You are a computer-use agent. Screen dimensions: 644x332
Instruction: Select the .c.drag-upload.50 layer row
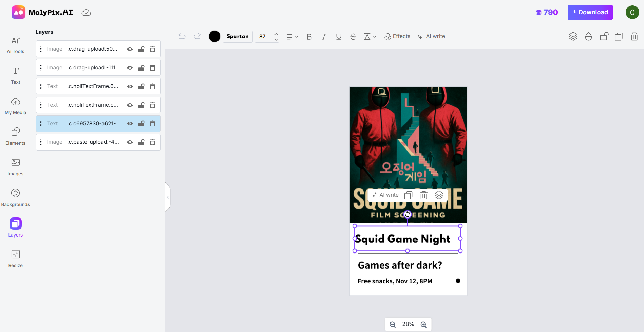click(98, 49)
